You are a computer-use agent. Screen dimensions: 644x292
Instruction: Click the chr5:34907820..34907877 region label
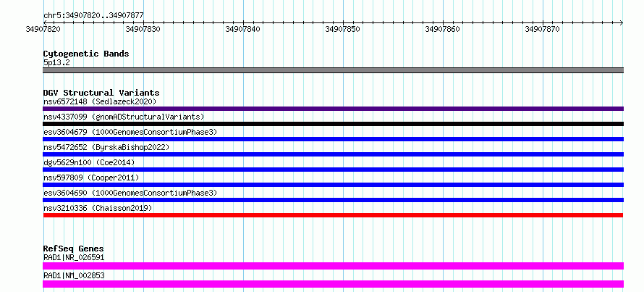click(93, 16)
